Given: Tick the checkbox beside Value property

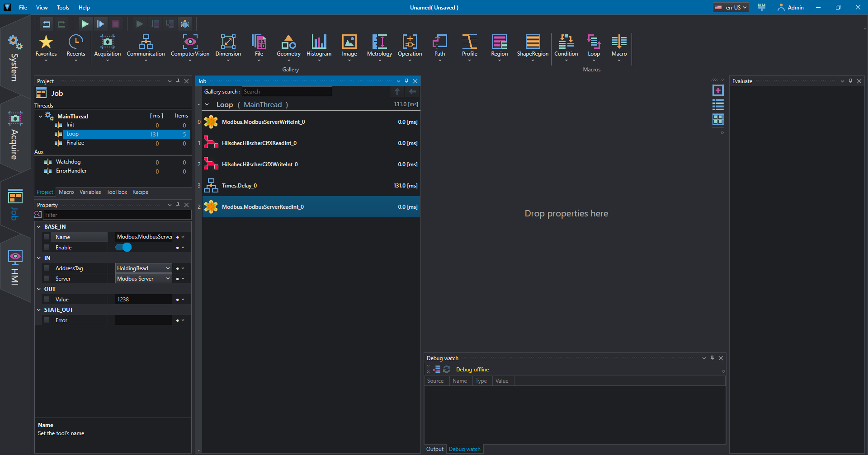Looking at the screenshot, I should [x=47, y=300].
